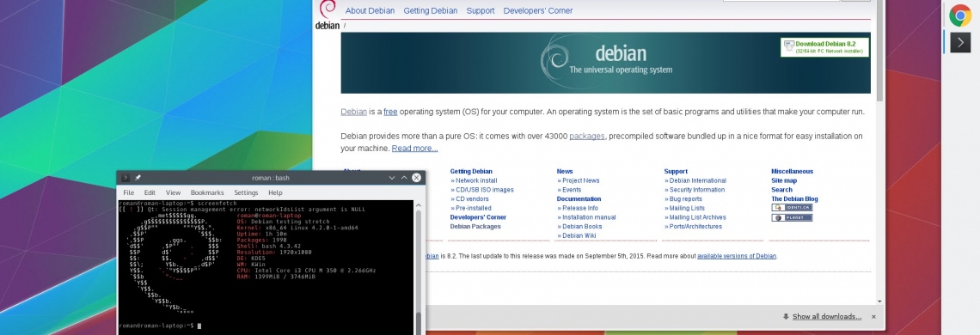Click 'RAM: 1399MiB / 3746MiB' in terminal
980x335 pixels.
click(x=276, y=277)
